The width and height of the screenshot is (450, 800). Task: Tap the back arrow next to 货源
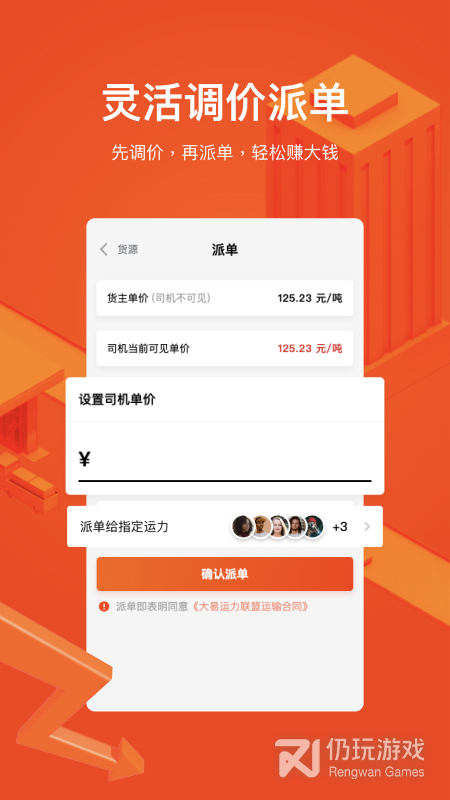coord(104,249)
